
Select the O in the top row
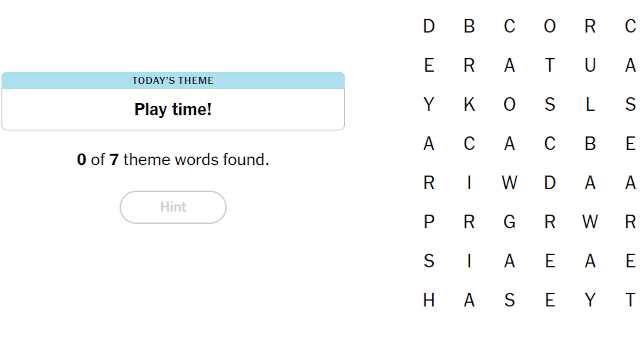pos(550,26)
